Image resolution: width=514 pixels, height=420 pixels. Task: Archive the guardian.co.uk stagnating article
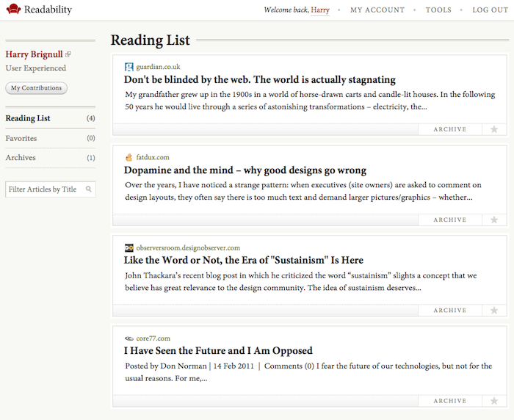449,129
